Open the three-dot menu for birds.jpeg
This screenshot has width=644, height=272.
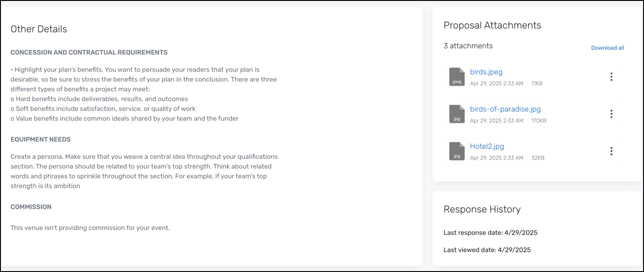611,77
